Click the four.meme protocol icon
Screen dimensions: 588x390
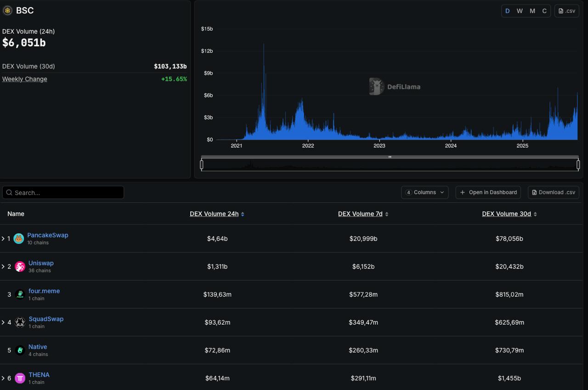point(20,294)
